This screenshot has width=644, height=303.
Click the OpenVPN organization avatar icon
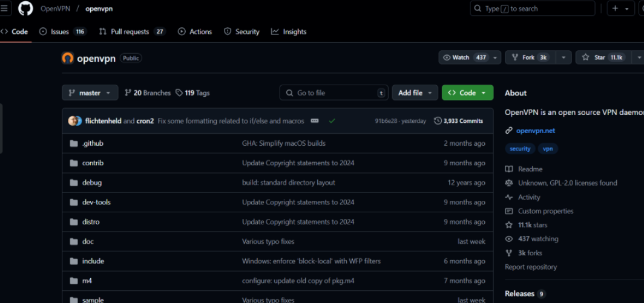click(67, 58)
